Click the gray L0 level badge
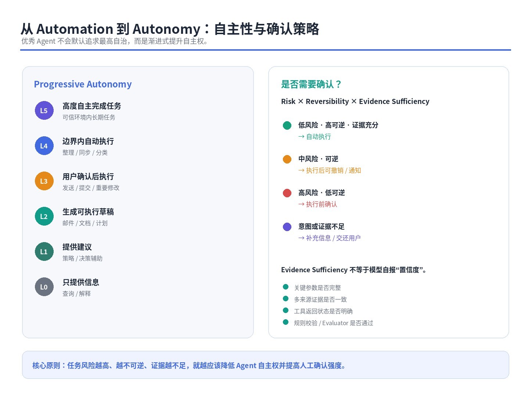The image size is (532, 399). point(44,287)
